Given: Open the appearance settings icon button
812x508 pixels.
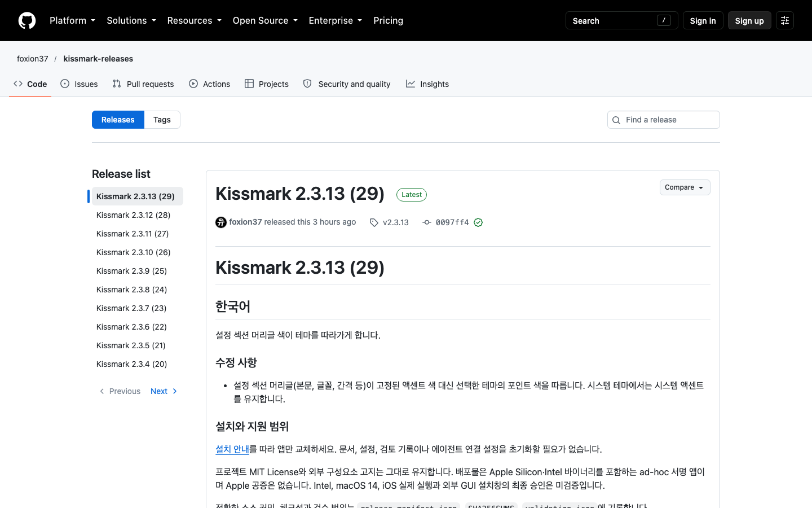Looking at the screenshot, I should pyautogui.click(x=785, y=20).
